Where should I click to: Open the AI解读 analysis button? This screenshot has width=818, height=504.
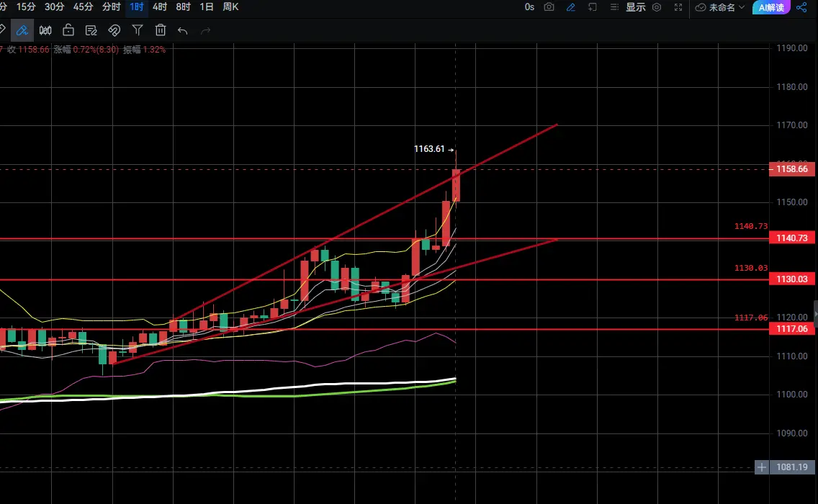click(772, 7)
